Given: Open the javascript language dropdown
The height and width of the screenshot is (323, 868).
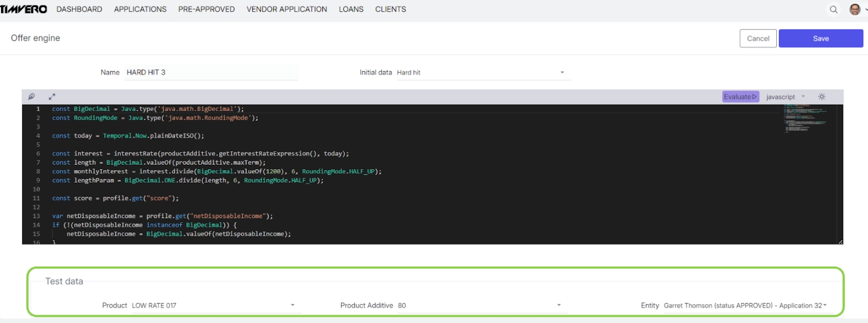Looking at the screenshot, I should pyautogui.click(x=785, y=97).
